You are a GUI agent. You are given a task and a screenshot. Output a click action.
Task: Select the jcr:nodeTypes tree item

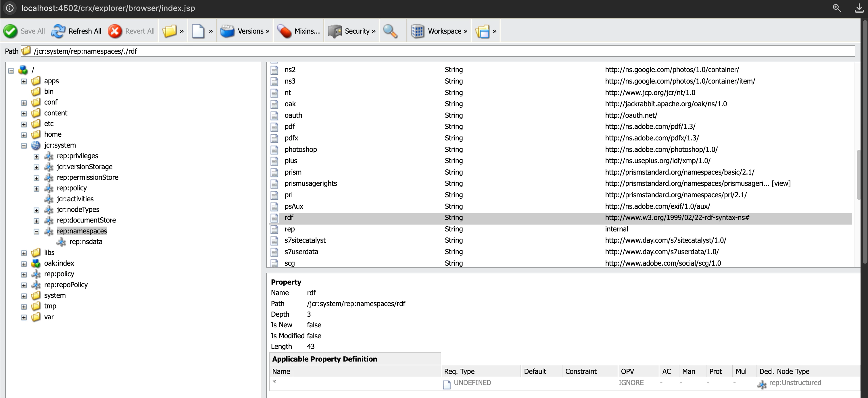78,209
